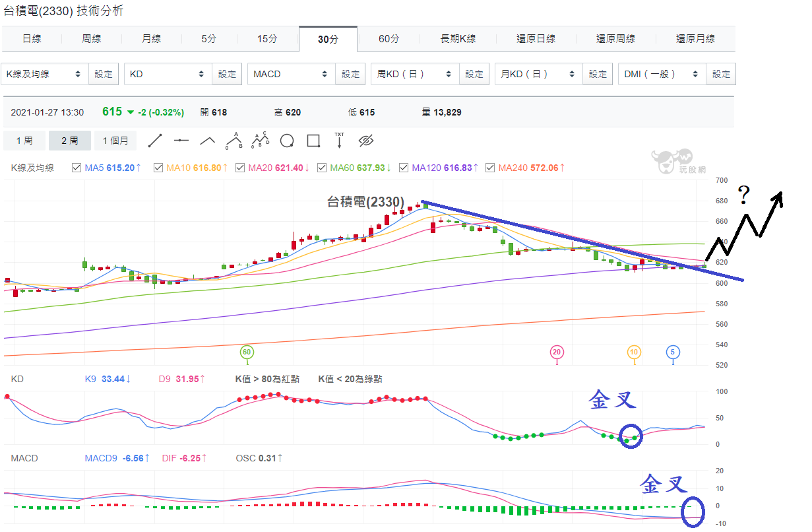Switch to the 60分 tab

click(x=389, y=39)
